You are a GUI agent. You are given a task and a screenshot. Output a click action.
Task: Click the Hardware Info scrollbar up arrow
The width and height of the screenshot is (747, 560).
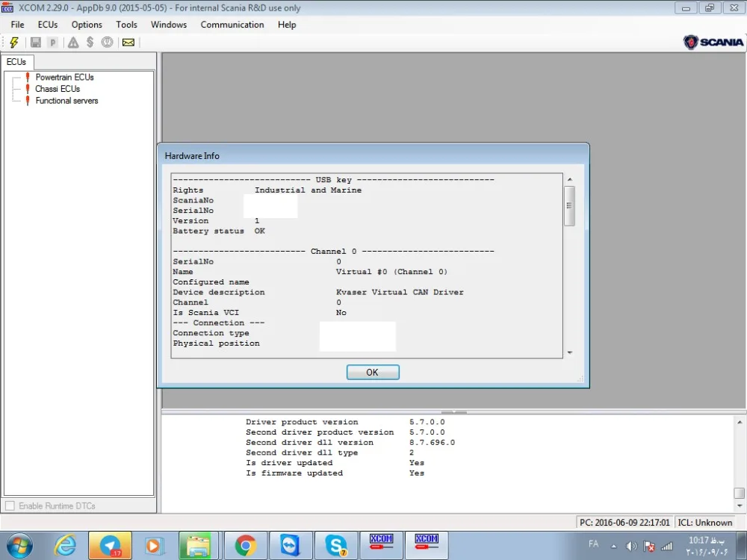click(569, 179)
